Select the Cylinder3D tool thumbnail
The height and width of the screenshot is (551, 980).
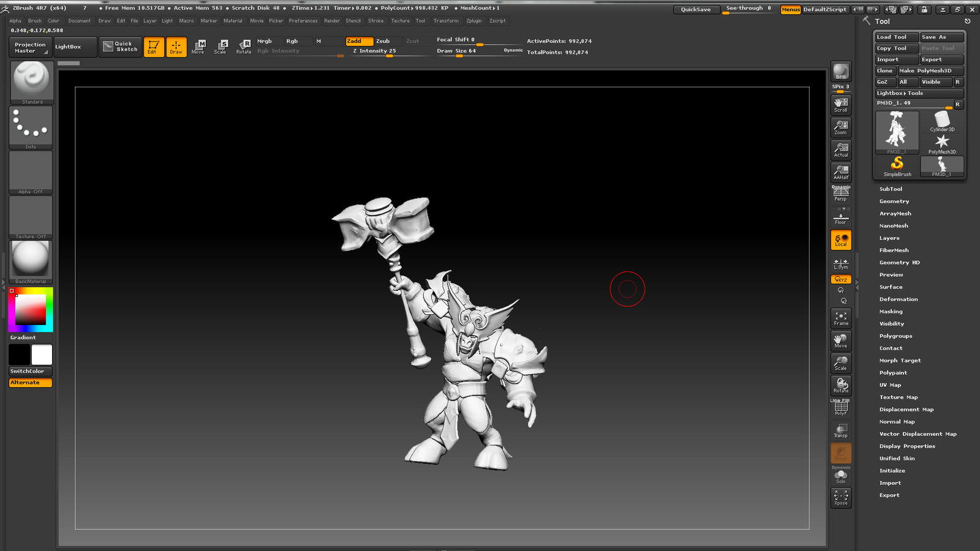point(942,121)
